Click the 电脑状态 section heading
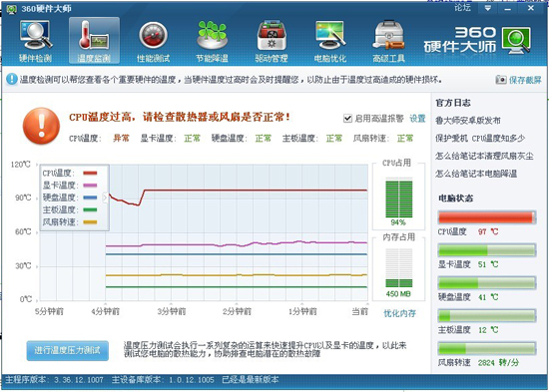Screen dimensions: 549x392 tap(455, 198)
